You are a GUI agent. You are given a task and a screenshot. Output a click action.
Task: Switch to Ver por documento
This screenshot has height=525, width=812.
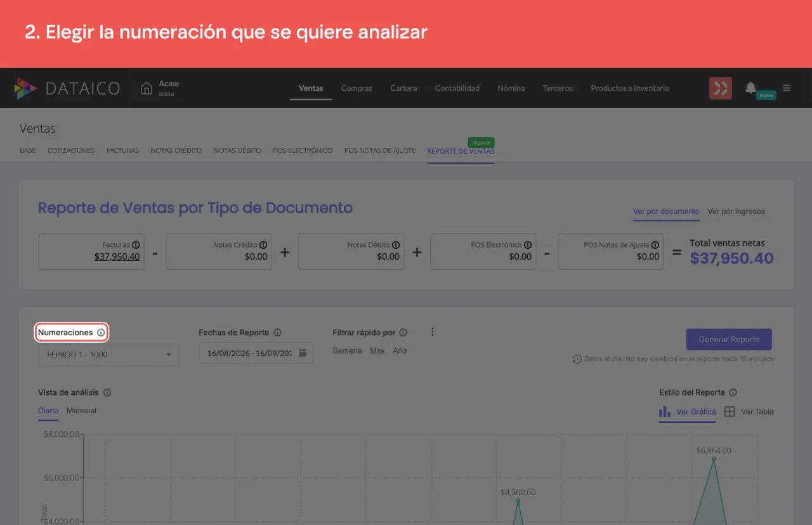tap(666, 211)
